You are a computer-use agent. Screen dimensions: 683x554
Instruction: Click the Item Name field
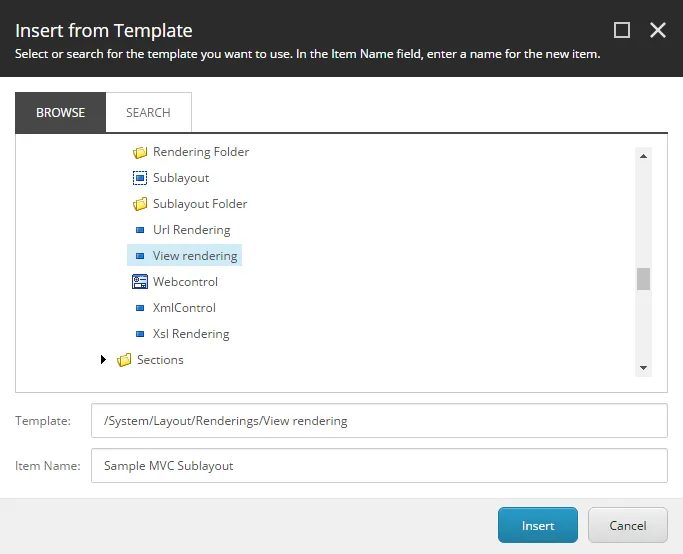click(x=379, y=466)
